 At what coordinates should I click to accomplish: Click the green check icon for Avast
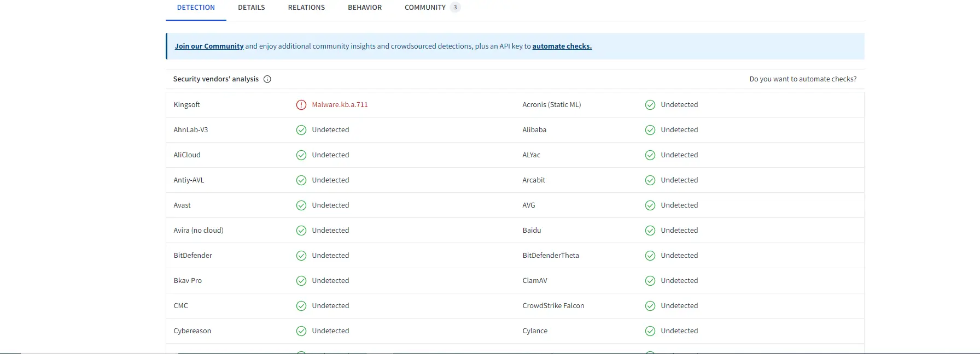point(301,205)
